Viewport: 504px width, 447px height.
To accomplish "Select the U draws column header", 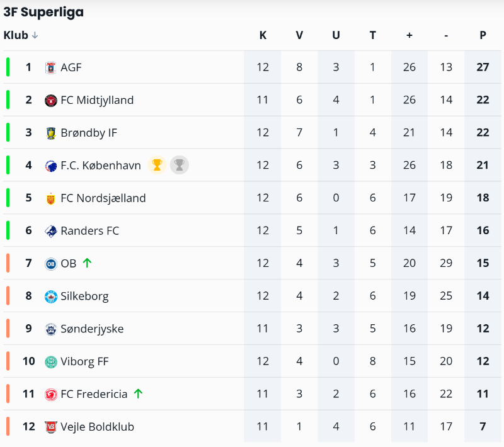I will tap(336, 35).
